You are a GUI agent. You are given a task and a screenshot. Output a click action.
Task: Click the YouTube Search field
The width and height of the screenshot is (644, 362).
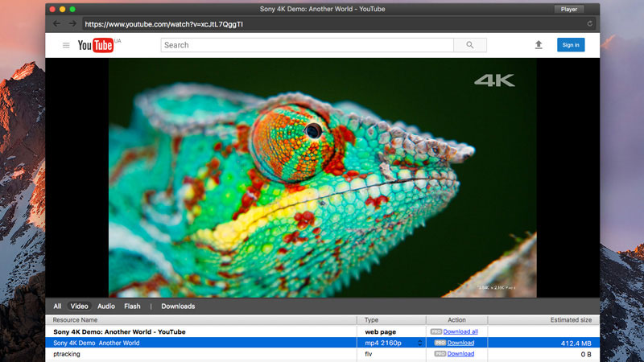point(308,45)
